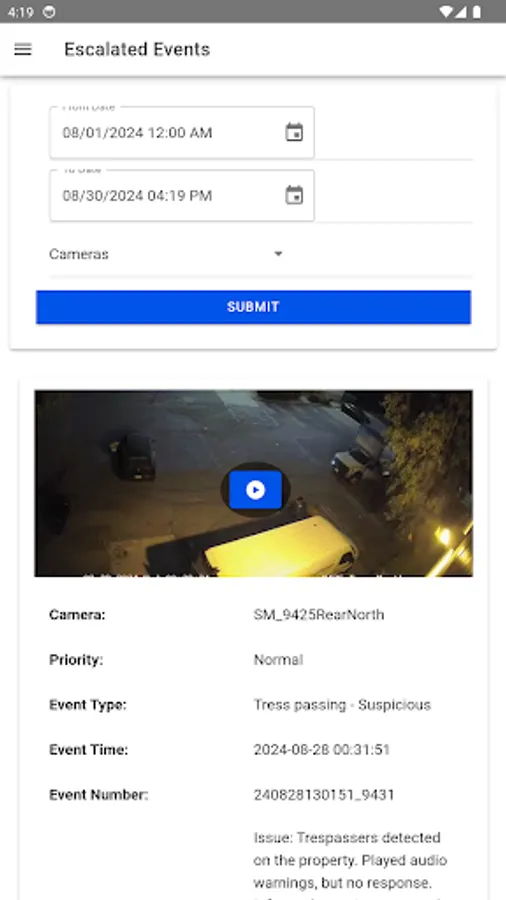
Task: Select the Event Type: label
Action: (88, 705)
